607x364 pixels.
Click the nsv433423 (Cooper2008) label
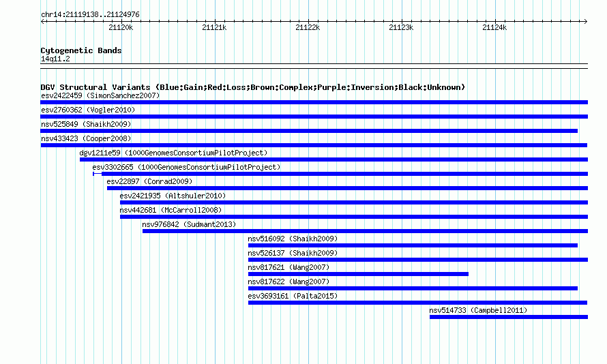coord(86,138)
